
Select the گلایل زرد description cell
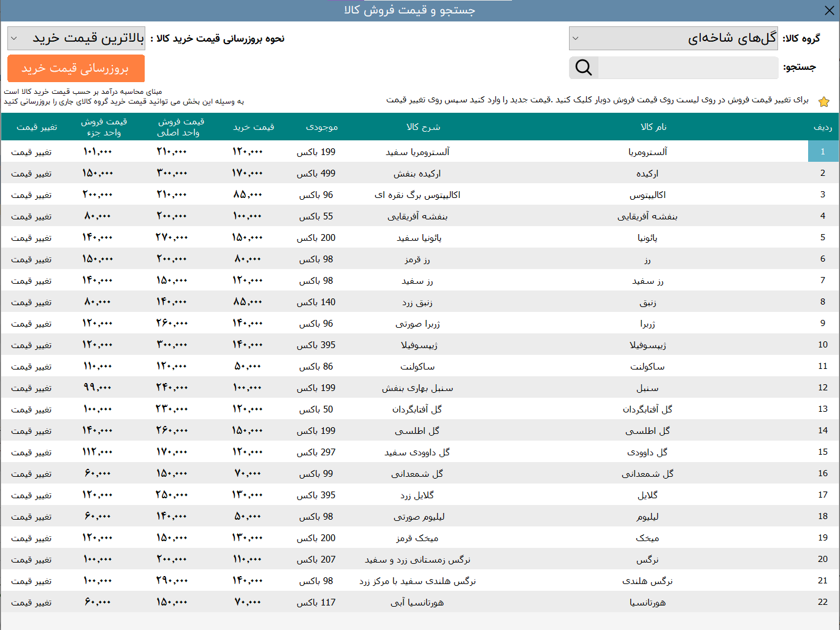point(418,495)
